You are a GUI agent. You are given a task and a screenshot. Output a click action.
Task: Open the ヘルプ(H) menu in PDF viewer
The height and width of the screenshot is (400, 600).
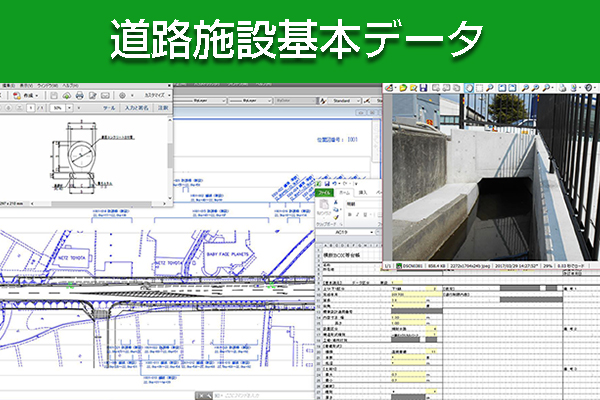tap(71, 86)
